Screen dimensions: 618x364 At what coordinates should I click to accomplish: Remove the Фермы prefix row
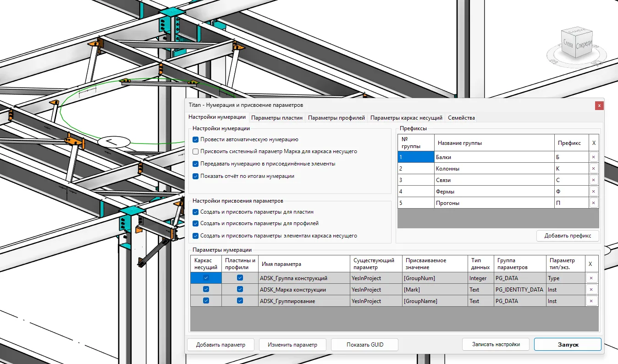pos(593,192)
